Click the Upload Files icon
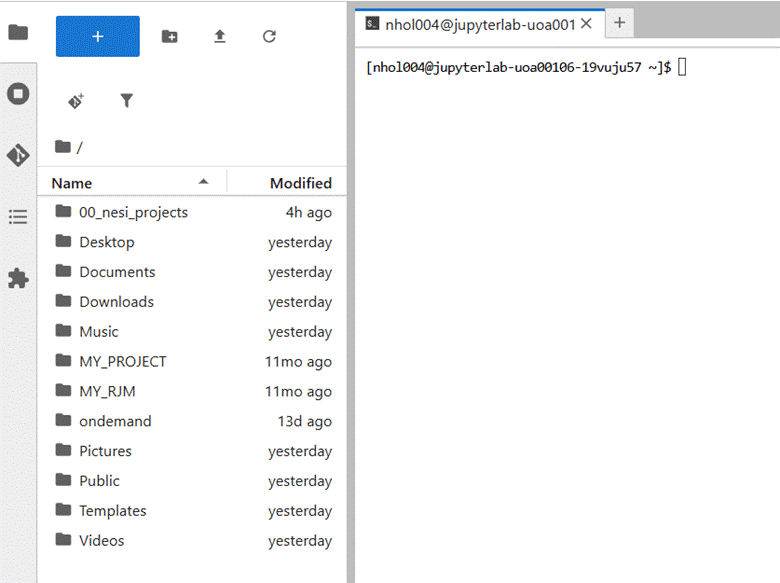Image resolution: width=780 pixels, height=583 pixels. coord(220,36)
